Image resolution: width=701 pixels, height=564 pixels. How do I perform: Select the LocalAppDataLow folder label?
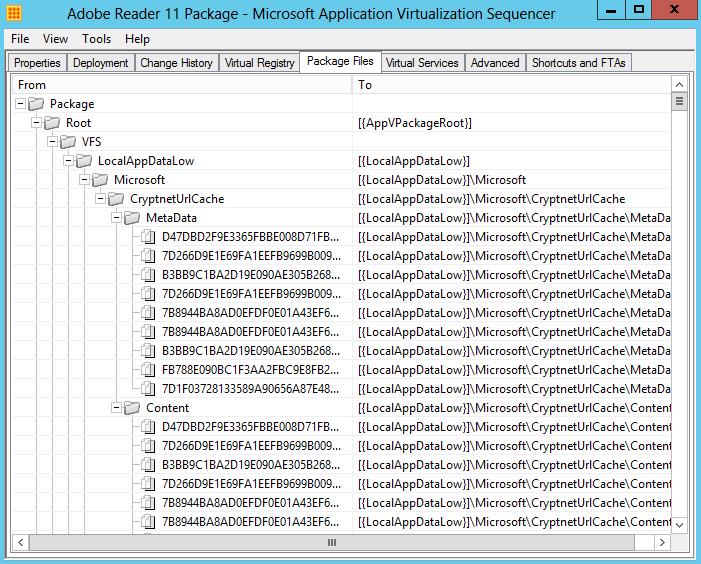[146, 161]
